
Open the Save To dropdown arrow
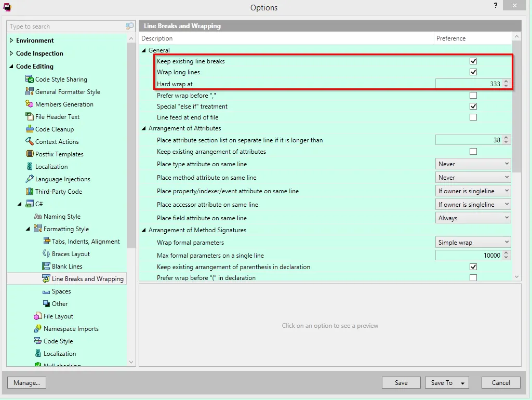[462, 383]
